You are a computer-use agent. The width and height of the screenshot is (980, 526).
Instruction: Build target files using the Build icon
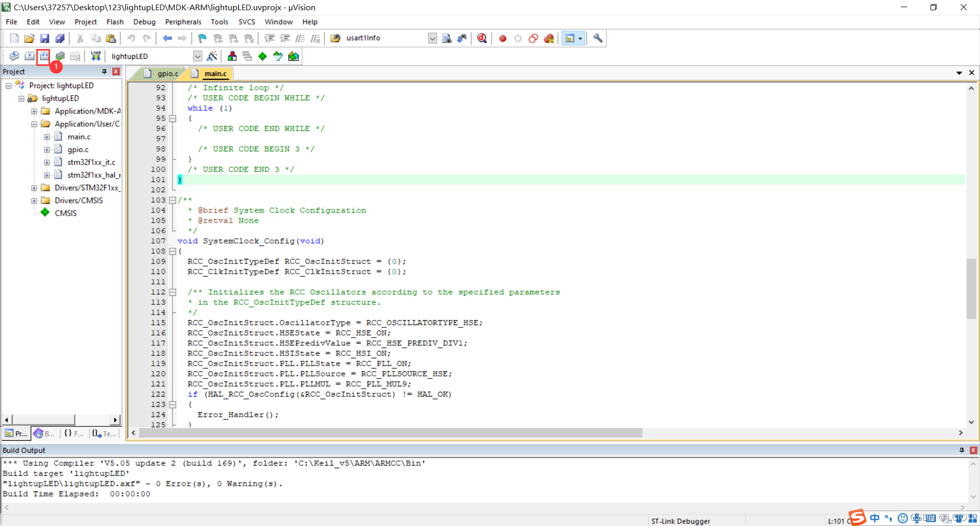[30, 56]
